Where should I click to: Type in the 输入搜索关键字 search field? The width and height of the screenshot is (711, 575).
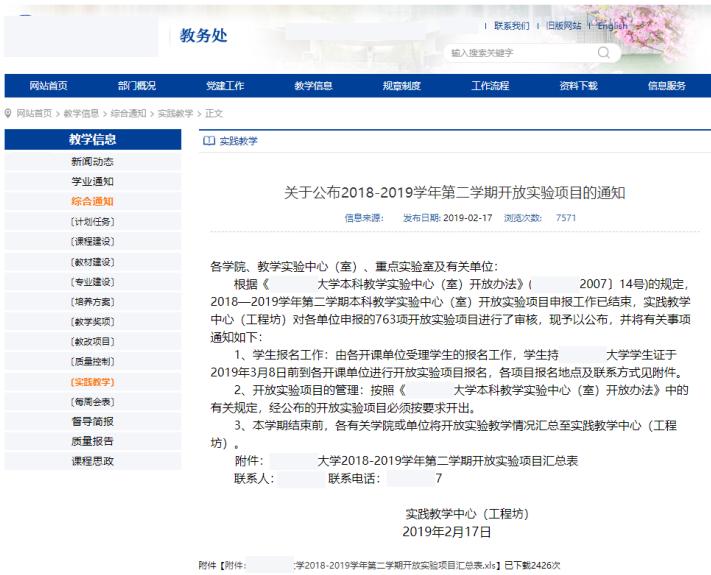tap(520, 53)
